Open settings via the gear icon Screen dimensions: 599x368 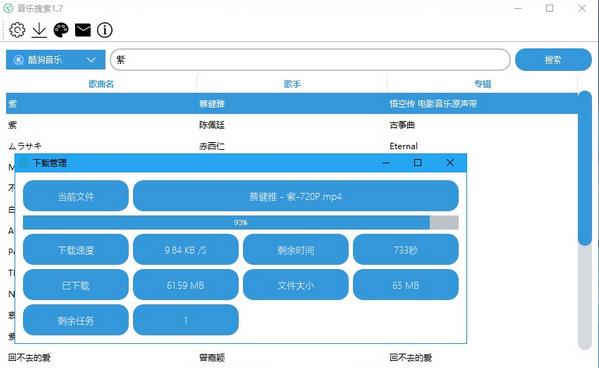(17, 30)
